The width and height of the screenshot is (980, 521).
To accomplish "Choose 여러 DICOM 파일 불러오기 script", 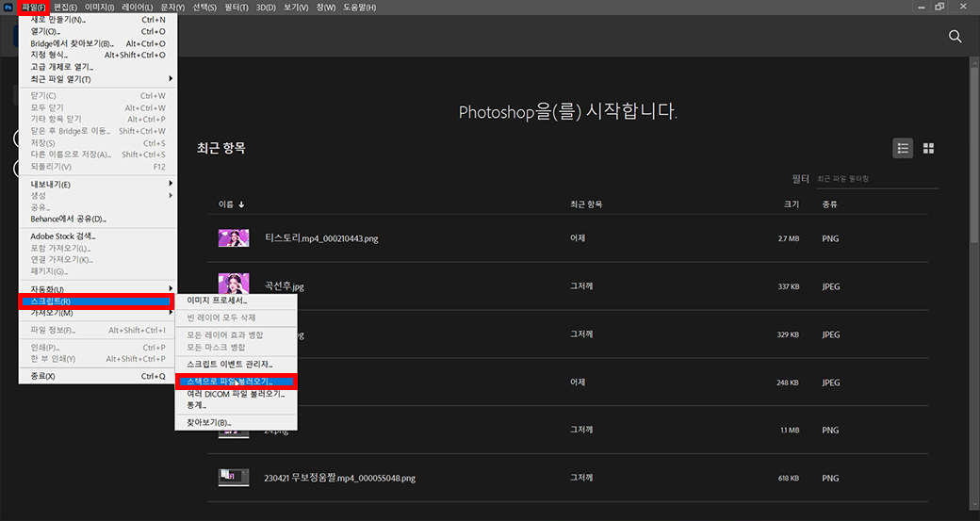I will [236, 394].
